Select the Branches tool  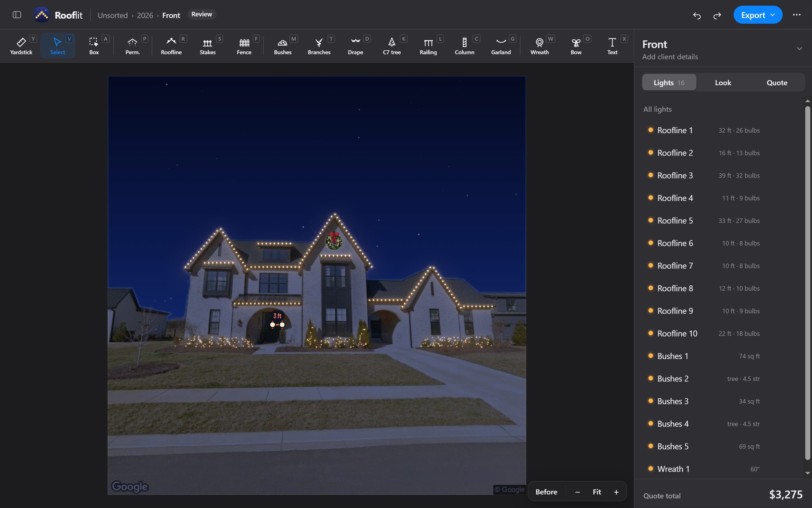pos(319,46)
